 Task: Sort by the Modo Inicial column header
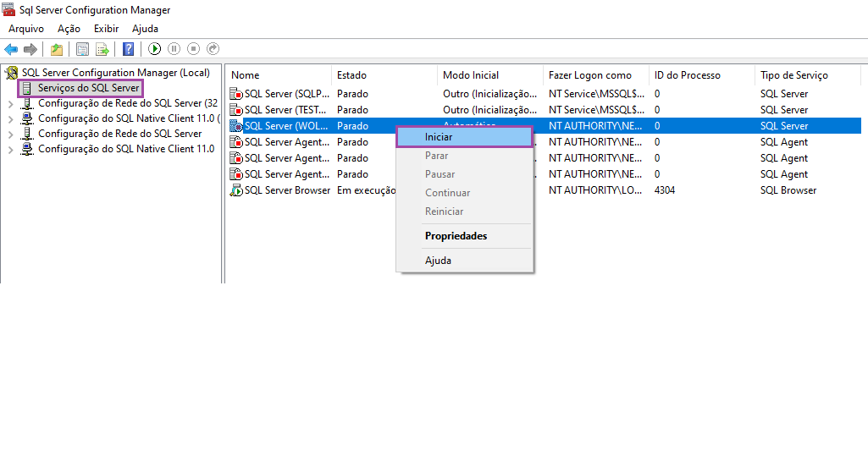click(x=490, y=75)
